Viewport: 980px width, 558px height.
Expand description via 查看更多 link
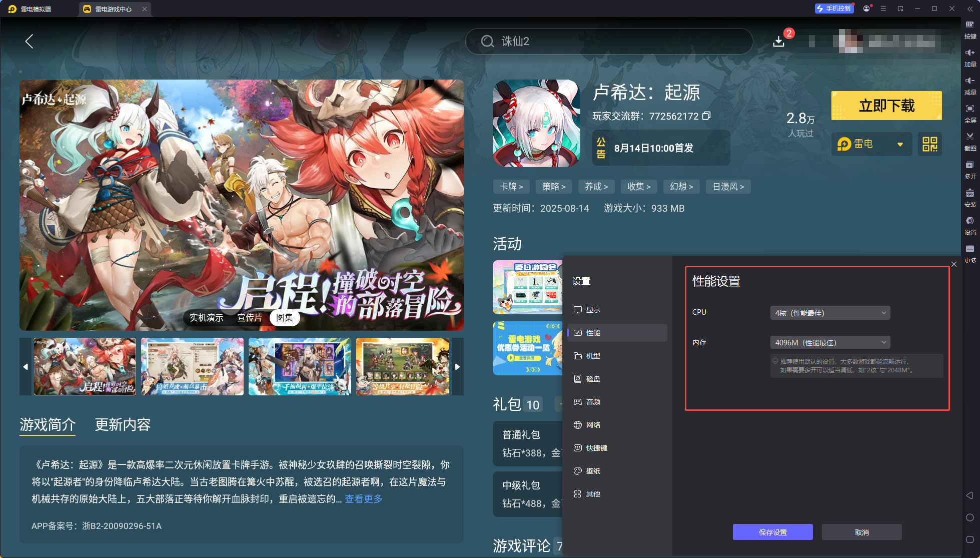364,498
